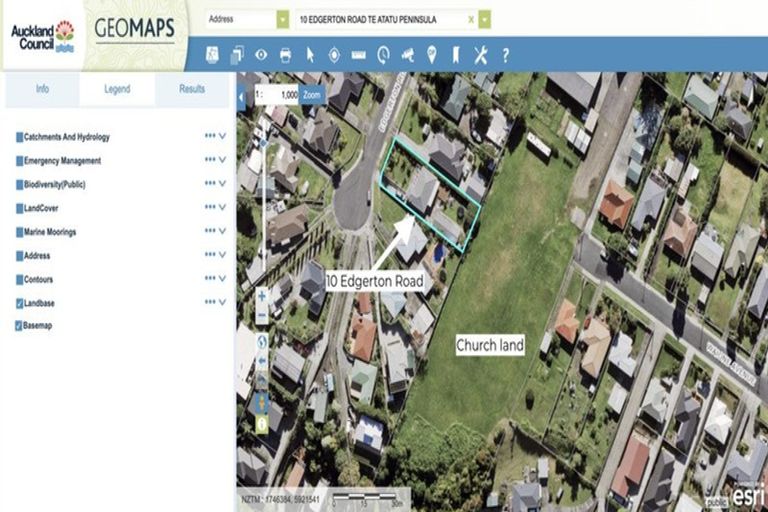The image size is (768, 512).
Task: Enable the Biodiversity(Public) layer checkbox
Action: point(20,185)
